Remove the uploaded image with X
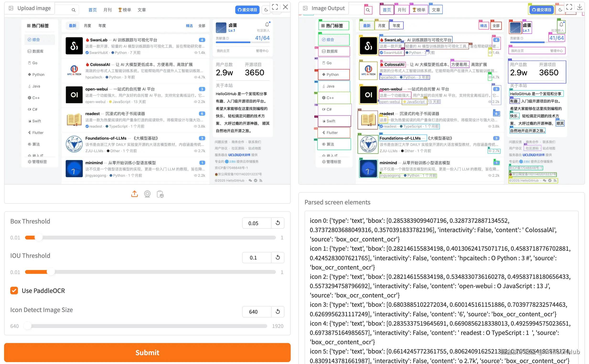 point(285,7)
